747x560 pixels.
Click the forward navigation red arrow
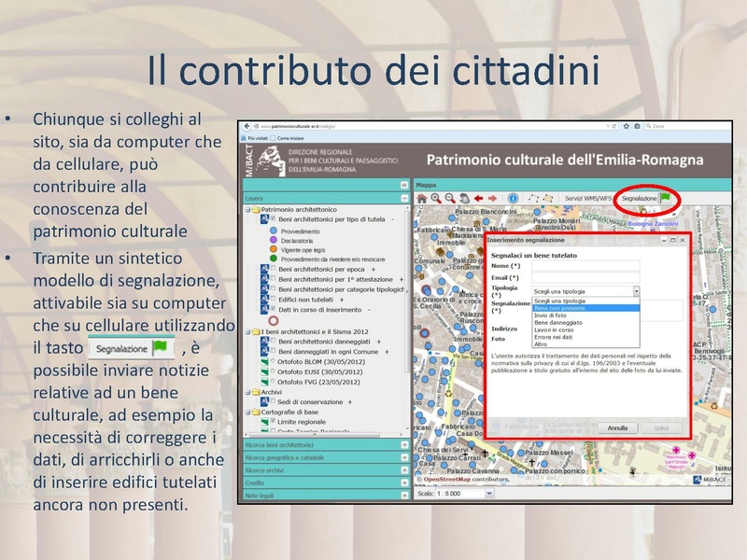[492, 198]
